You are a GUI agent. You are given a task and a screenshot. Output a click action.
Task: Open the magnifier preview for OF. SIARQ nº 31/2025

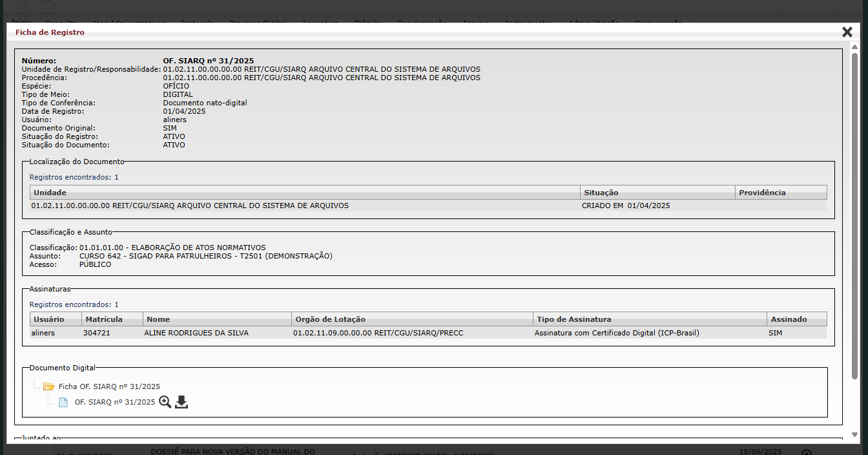point(165,402)
